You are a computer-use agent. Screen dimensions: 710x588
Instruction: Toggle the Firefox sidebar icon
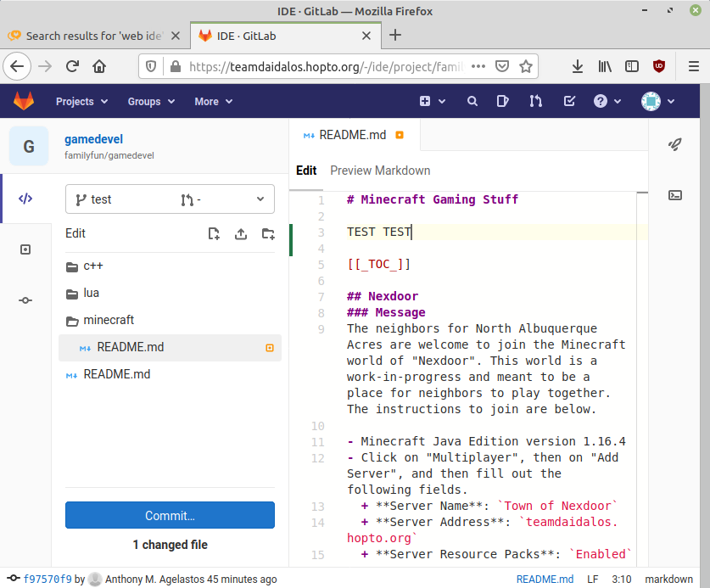click(632, 66)
